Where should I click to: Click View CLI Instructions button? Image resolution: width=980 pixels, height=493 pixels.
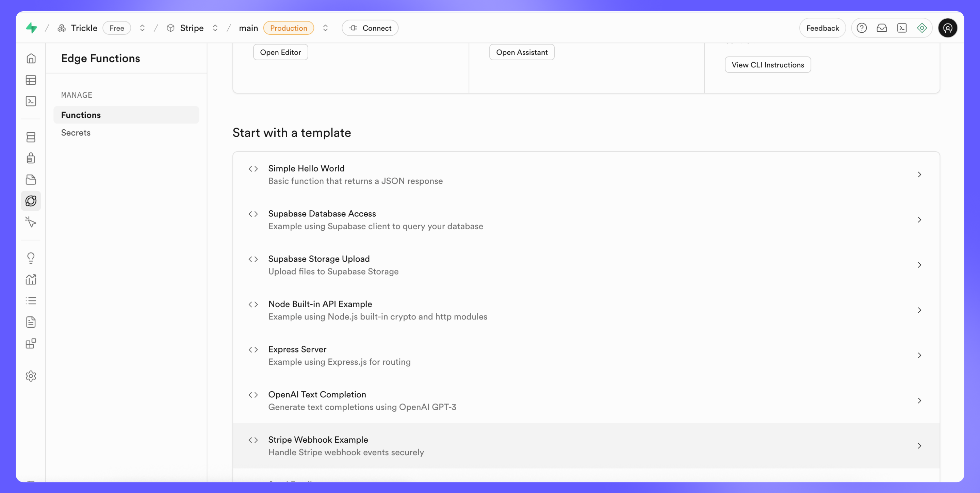[767, 65]
